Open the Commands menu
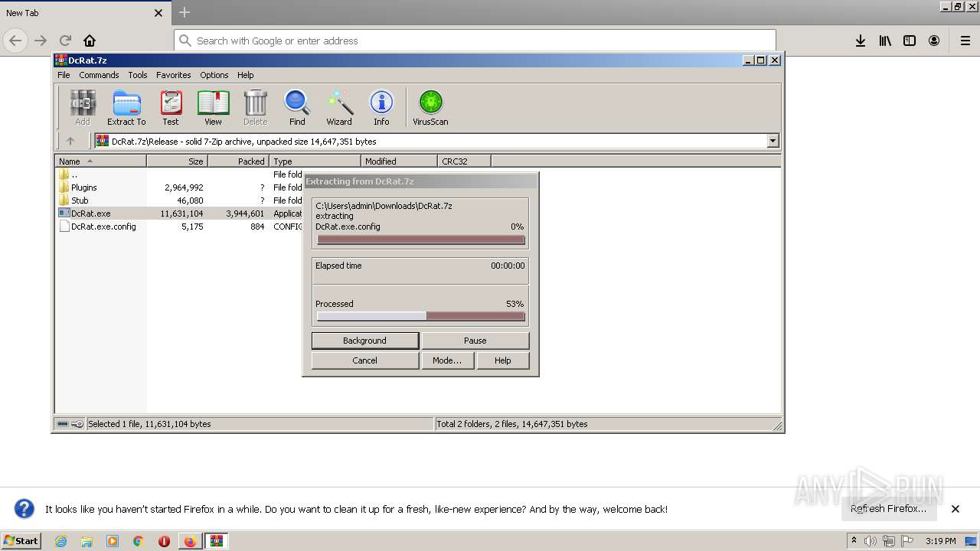Viewport: 980px width, 551px height. point(99,75)
